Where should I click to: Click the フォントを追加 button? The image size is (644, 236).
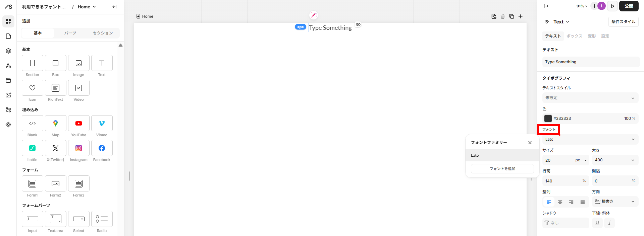(x=502, y=169)
